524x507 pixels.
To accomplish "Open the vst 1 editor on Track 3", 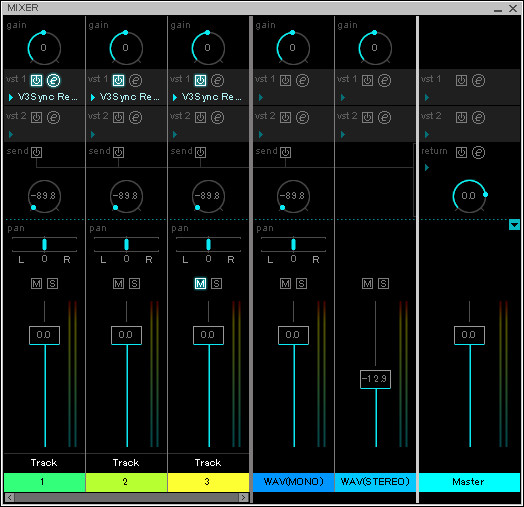I will tap(217, 80).
